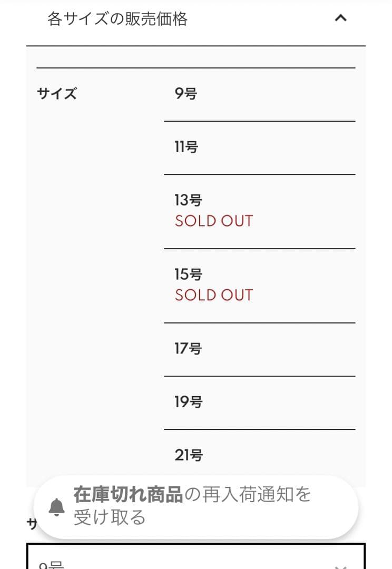Viewport: 392px width, 569px height.
Task: Collapse the size price section chevron
Action: pos(341,18)
